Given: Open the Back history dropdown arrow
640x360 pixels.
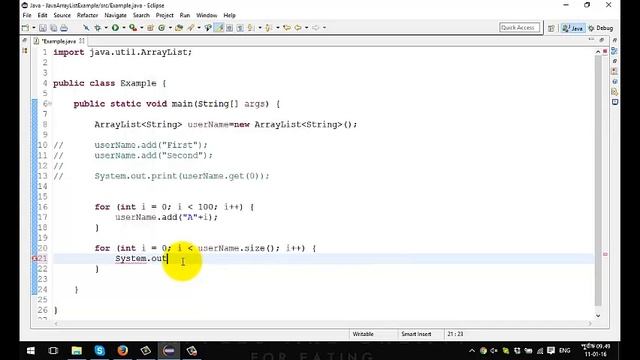Looking at the screenshot, I should coord(307,28).
